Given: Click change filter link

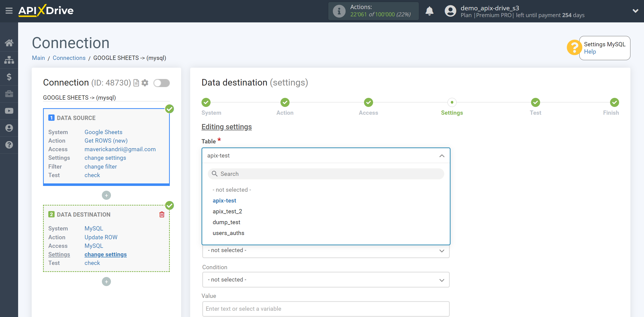Looking at the screenshot, I should (x=101, y=167).
